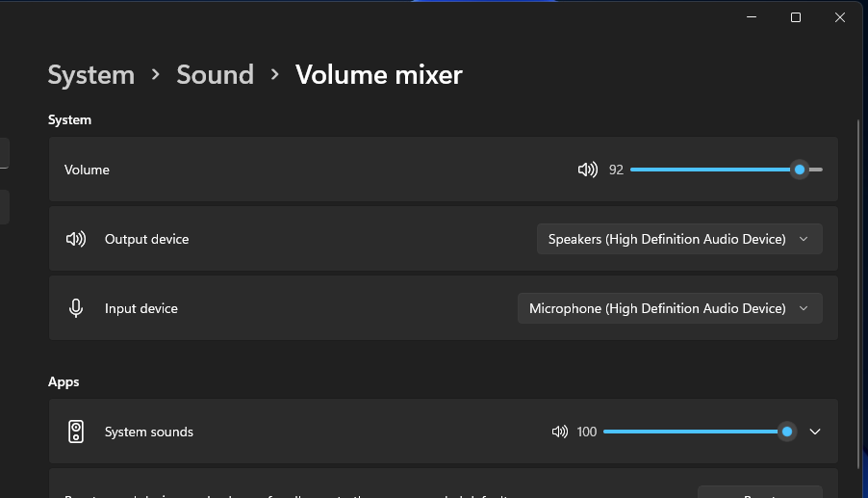
Task: Click the system Volume slider track
Action: click(712, 170)
